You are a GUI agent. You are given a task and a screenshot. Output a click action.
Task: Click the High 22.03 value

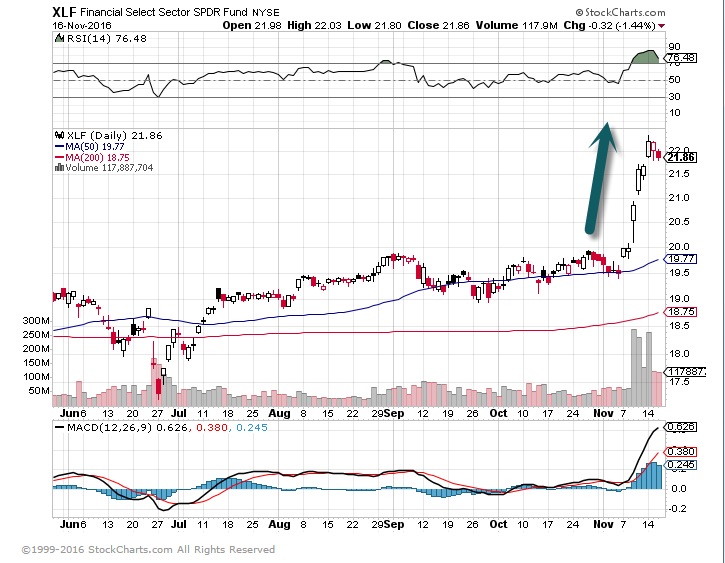click(x=314, y=25)
